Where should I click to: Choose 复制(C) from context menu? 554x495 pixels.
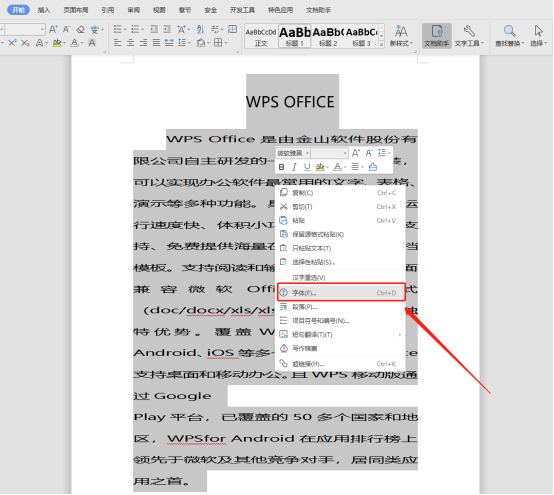(340, 193)
